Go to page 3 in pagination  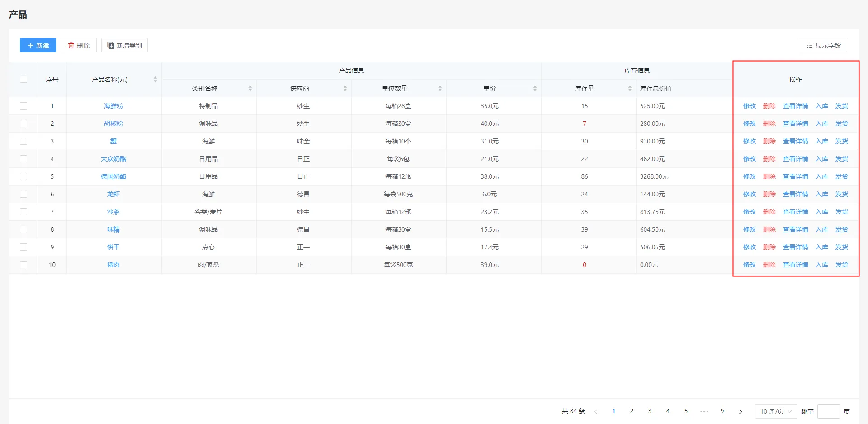[650, 411]
